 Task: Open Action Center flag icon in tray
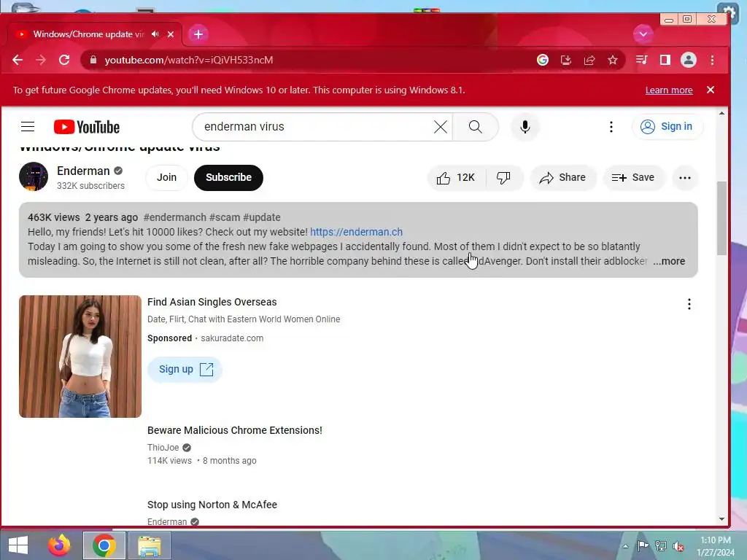click(x=643, y=546)
